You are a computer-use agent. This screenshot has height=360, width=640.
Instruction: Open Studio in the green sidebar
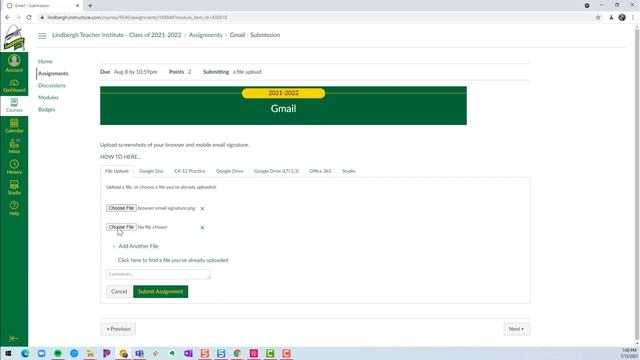14,187
